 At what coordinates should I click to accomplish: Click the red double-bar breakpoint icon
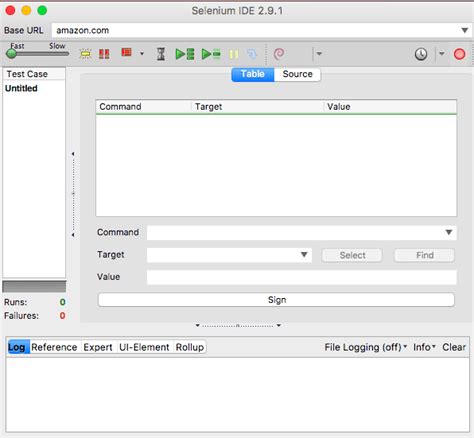point(104,54)
